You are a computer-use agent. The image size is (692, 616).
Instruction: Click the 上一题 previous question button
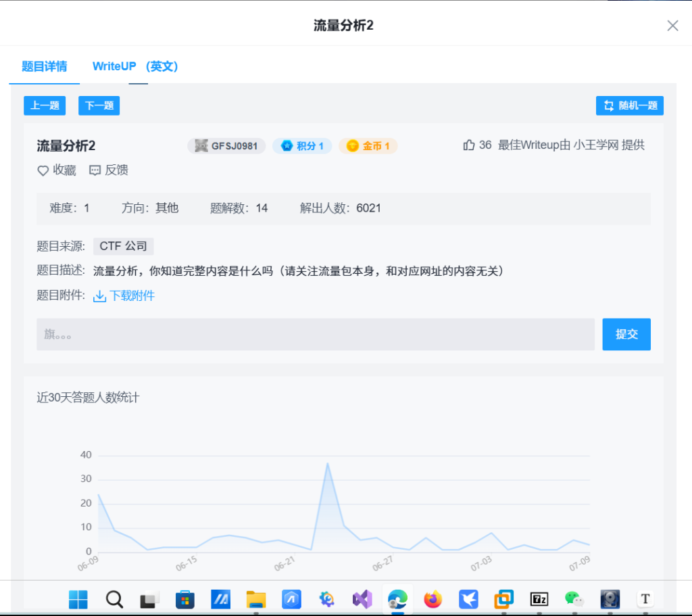pyautogui.click(x=45, y=105)
